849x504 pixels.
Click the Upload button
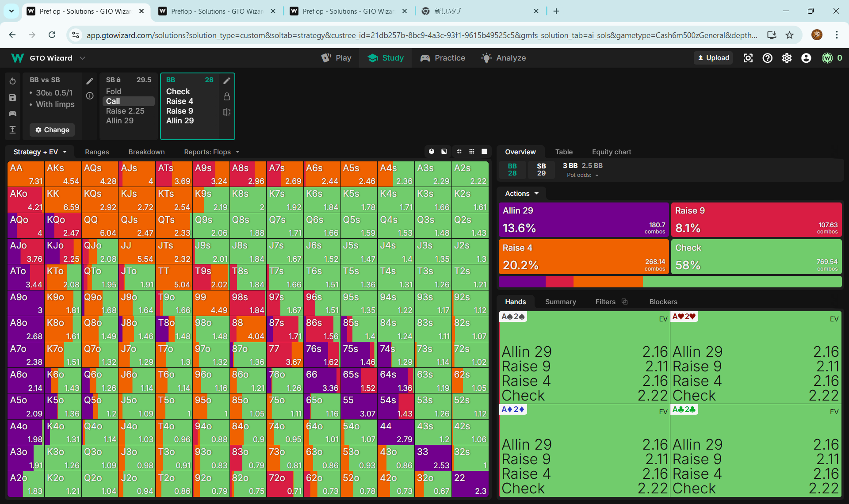pyautogui.click(x=713, y=58)
